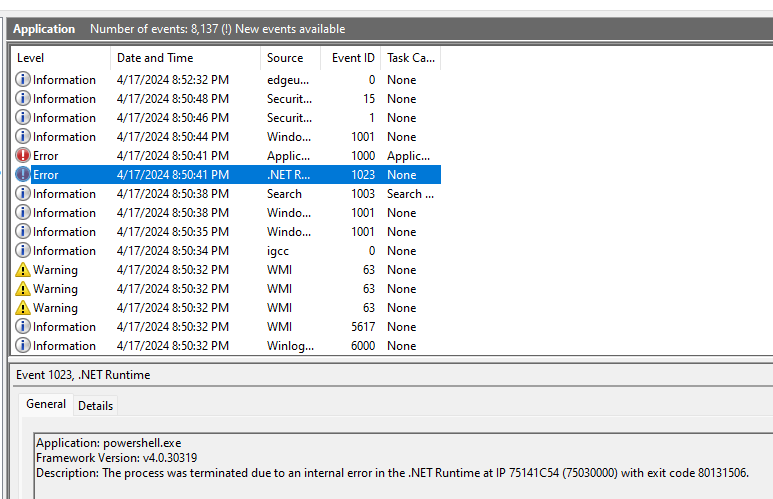Click timestamp 4/17/2024 8:50:35 PM
Screen dimensions: 773x499
173,232
